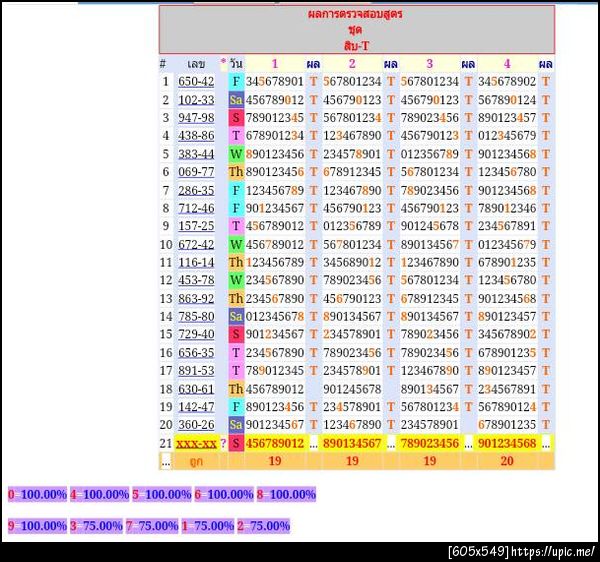Click the xxx-xx prediction link in row 21
The image size is (600, 562).
click(x=196, y=443)
